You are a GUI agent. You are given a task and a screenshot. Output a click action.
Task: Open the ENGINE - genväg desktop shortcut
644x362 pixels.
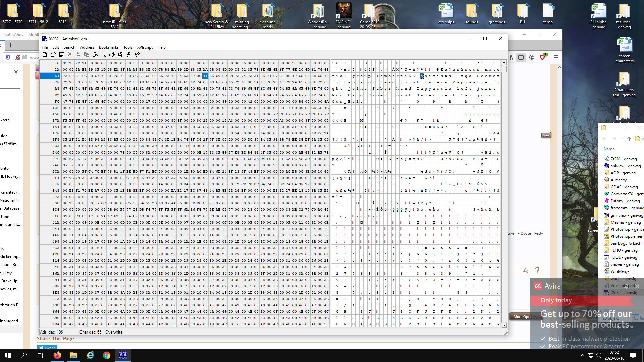[x=344, y=16]
